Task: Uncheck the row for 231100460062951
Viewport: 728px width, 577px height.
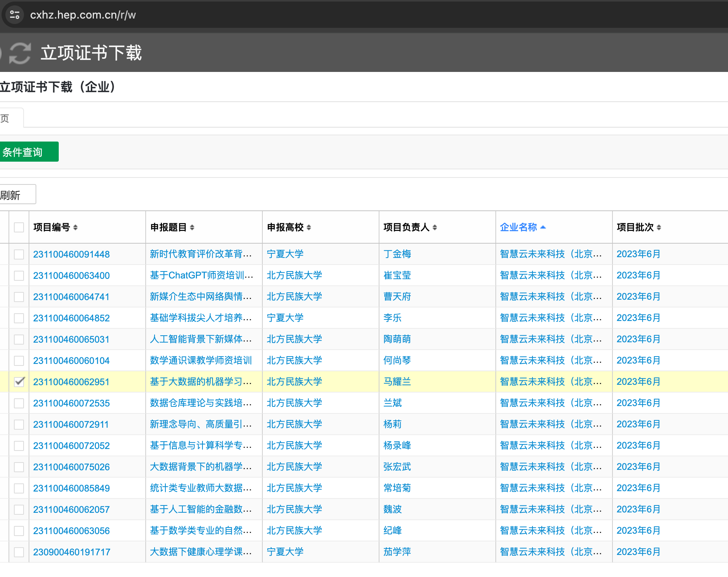Action: point(19,382)
